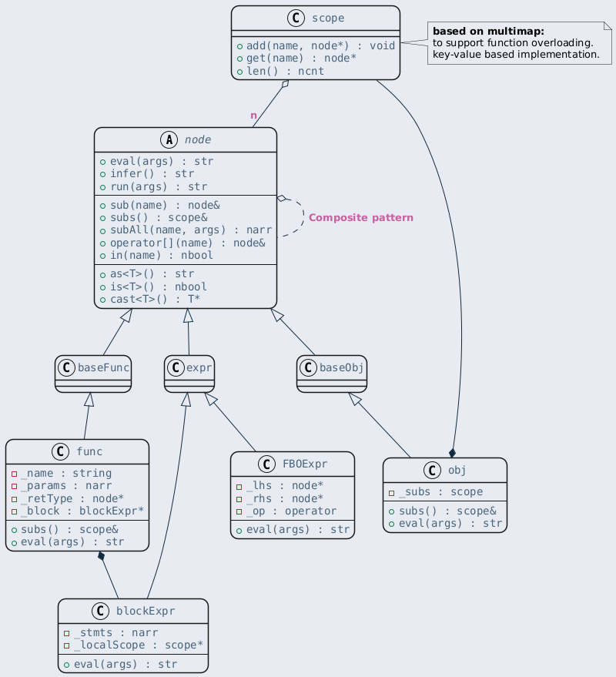Image resolution: width=616 pixels, height=677 pixels.
Task: Click the filled diamond on top of obj
Action: pos(453,453)
